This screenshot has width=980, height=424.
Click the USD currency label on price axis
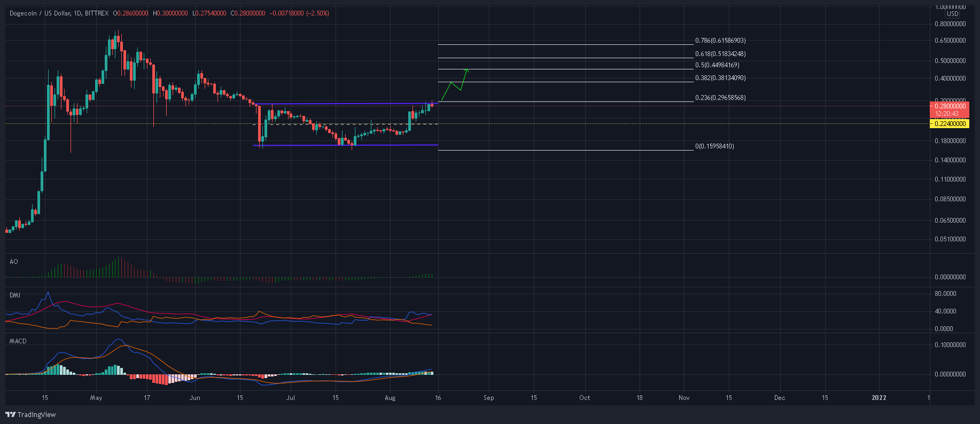pyautogui.click(x=952, y=14)
